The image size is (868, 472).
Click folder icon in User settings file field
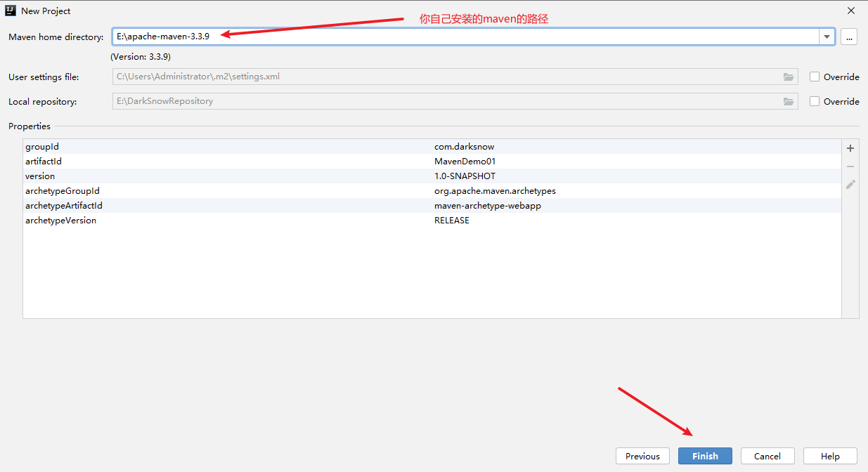[789, 77]
